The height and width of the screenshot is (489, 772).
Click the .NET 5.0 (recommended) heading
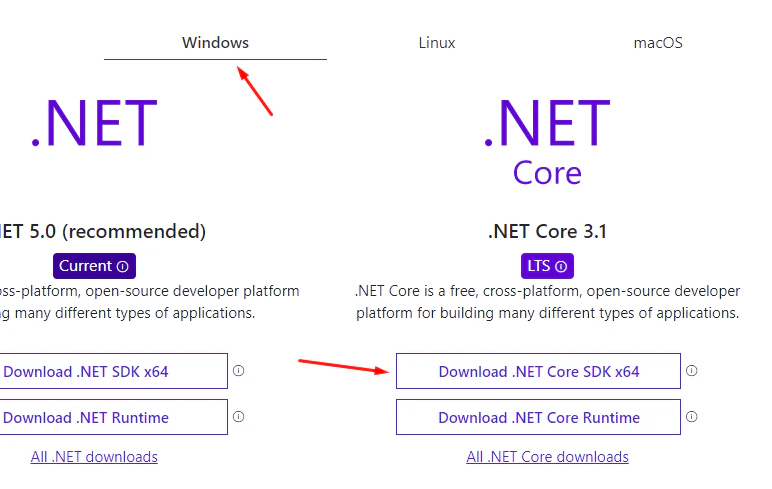[102, 231]
